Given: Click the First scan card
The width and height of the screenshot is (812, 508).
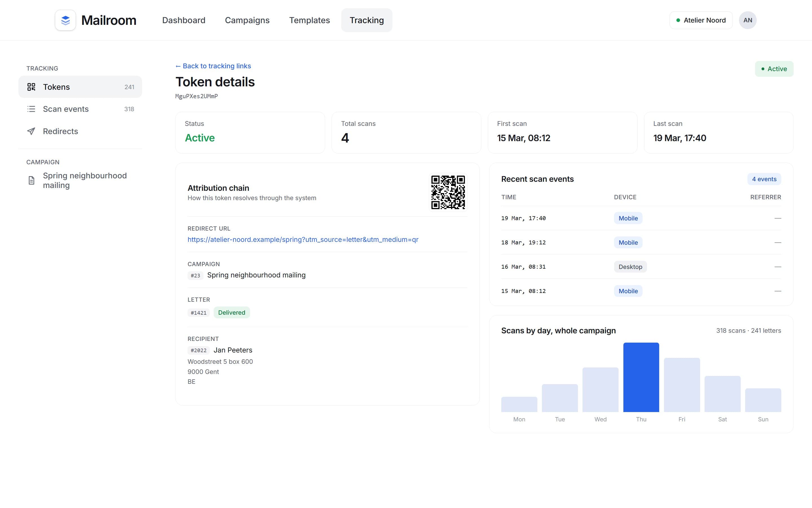Looking at the screenshot, I should [x=562, y=133].
